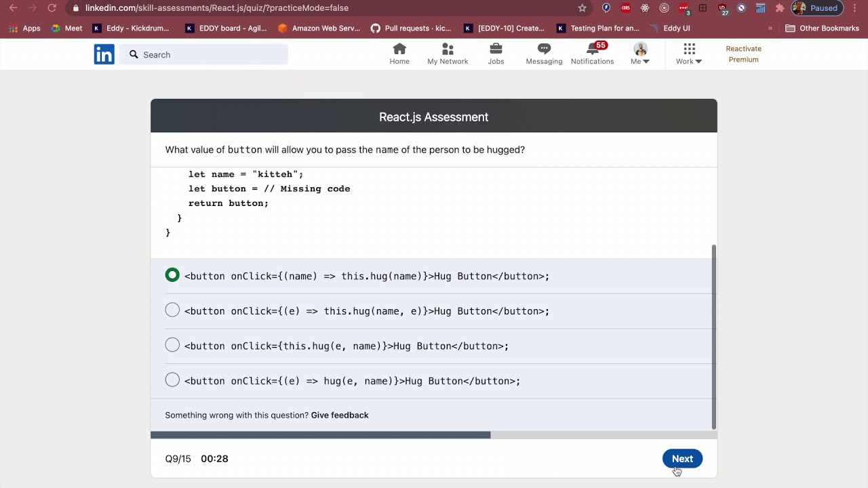Open Notifications with 55 badge

(592, 54)
